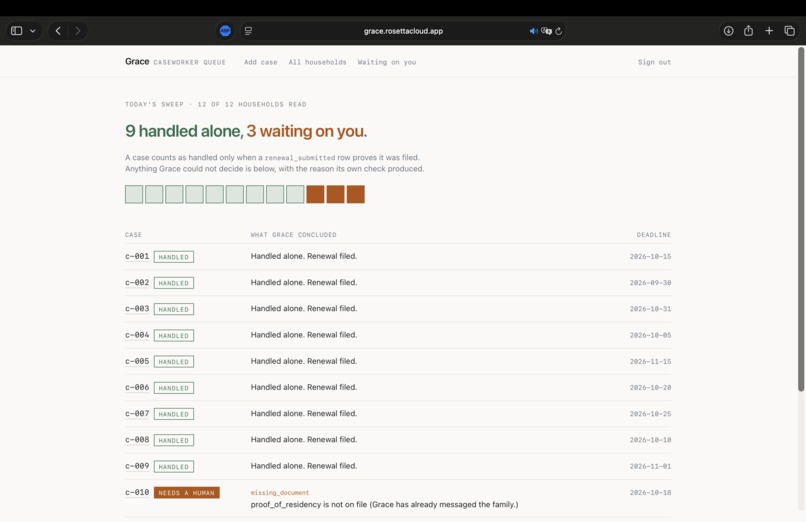Open the Waiting on you nav link
The height and width of the screenshot is (522, 806).
pyautogui.click(x=387, y=62)
